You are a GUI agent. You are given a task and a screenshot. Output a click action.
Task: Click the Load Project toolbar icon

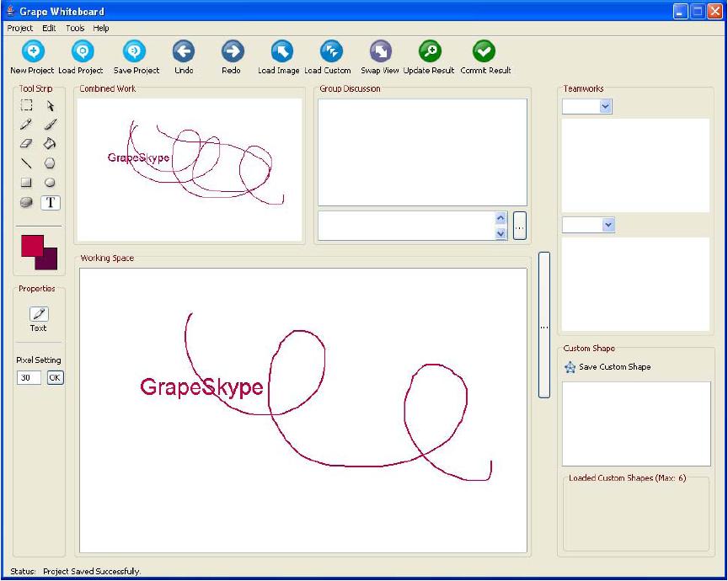click(83, 51)
